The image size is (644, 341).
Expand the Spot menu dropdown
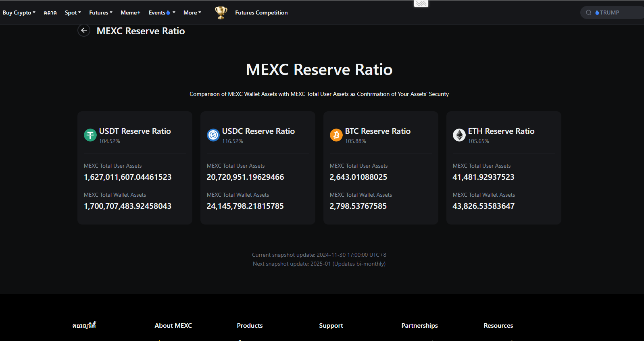tap(73, 12)
